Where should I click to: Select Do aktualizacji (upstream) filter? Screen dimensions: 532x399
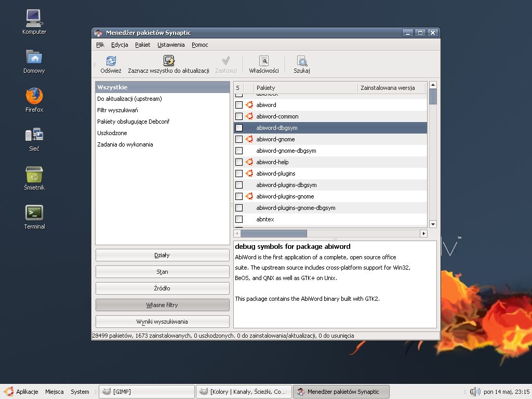click(x=163, y=99)
